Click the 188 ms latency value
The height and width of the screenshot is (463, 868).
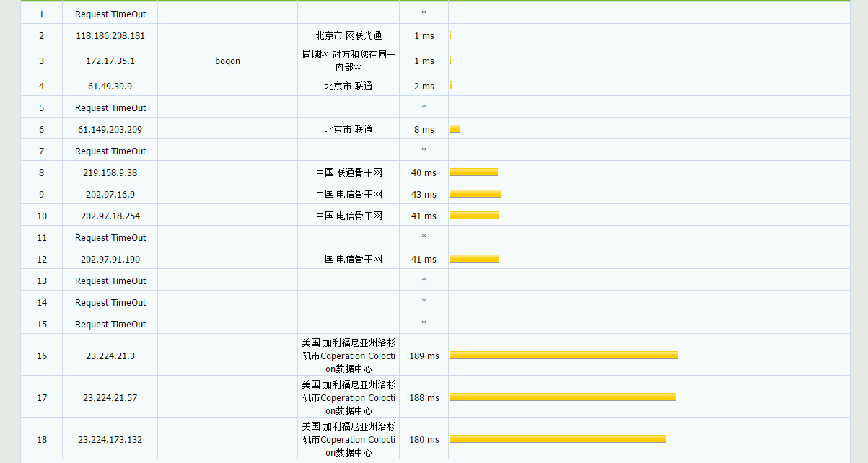tap(424, 397)
